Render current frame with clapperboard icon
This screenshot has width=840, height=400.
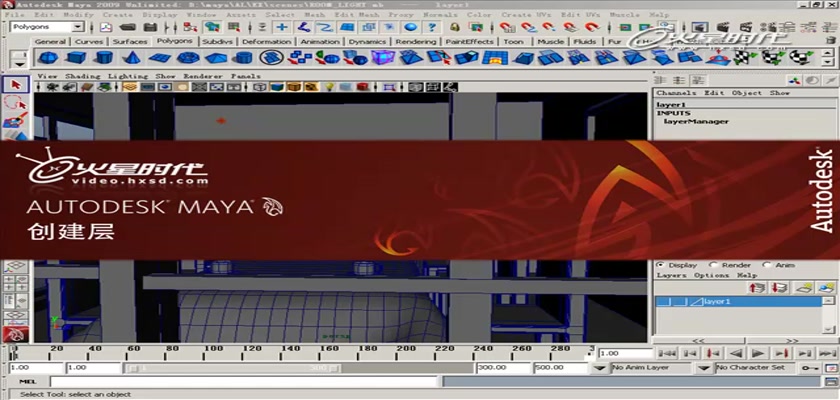click(723, 27)
